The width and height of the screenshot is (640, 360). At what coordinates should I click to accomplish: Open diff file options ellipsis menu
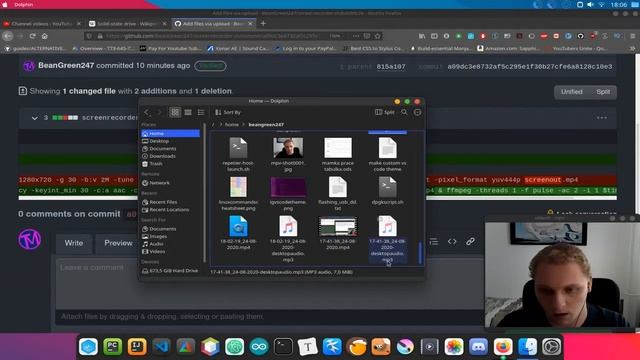(x=602, y=118)
